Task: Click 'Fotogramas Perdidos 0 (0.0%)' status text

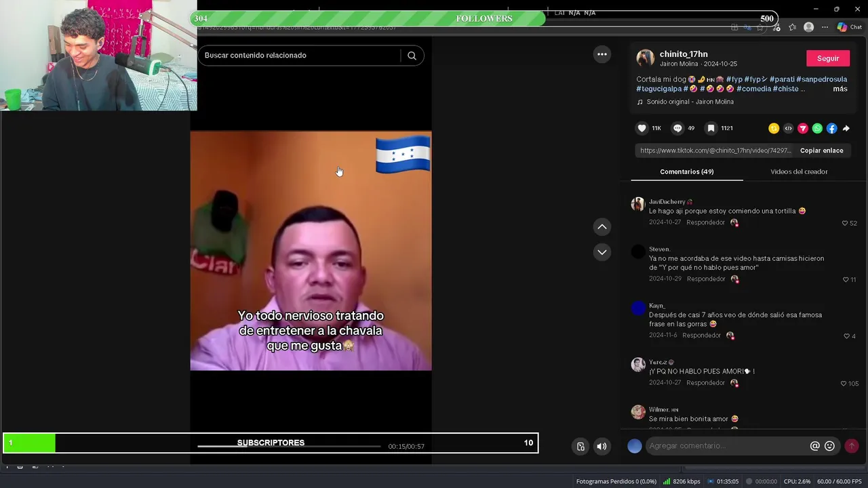Action: 616,481
